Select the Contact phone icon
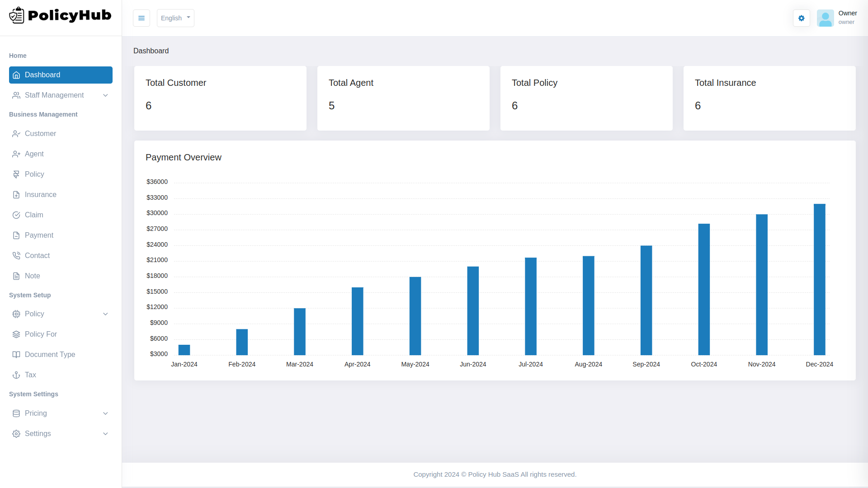 (16, 256)
